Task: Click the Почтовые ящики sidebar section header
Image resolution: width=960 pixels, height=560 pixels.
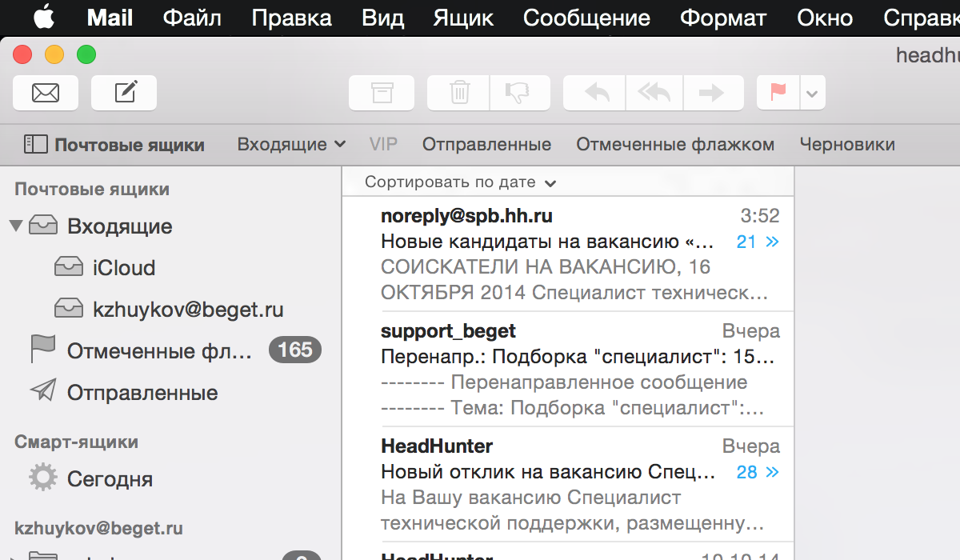Action: click(92, 190)
